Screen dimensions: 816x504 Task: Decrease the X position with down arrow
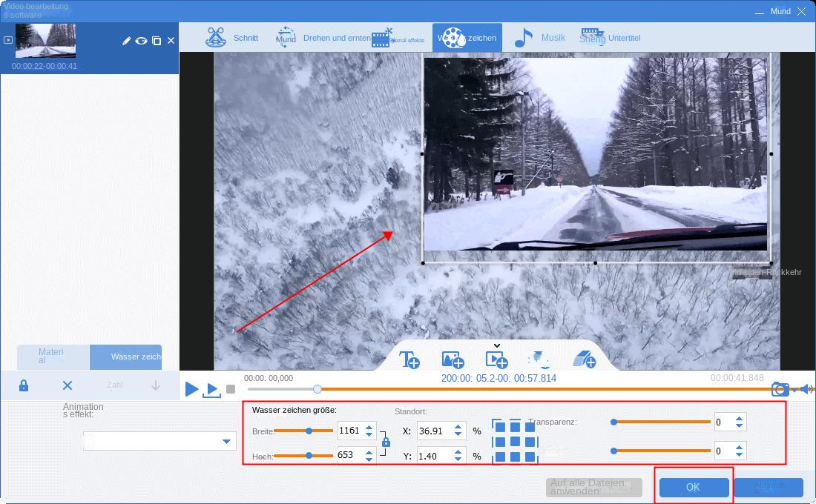click(x=458, y=434)
